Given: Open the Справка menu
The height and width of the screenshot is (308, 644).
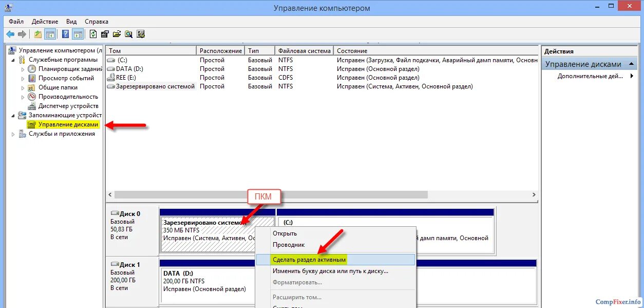Looking at the screenshot, I should point(97,22).
